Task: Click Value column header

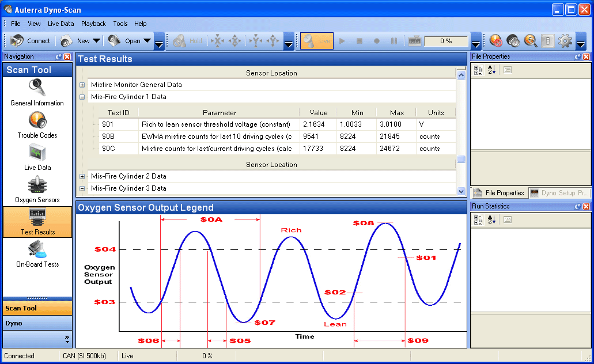Action: pyautogui.click(x=318, y=112)
